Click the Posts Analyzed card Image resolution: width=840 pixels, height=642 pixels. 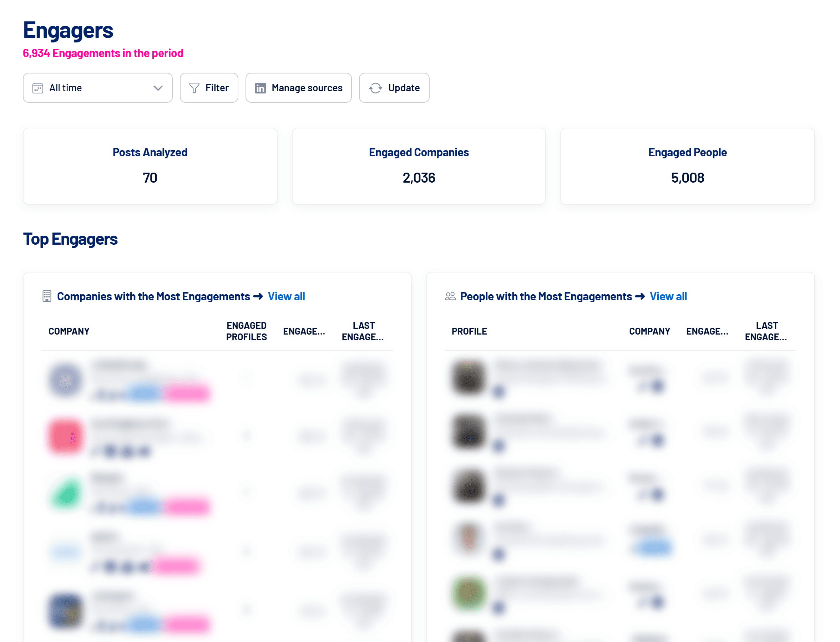[x=150, y=166]
